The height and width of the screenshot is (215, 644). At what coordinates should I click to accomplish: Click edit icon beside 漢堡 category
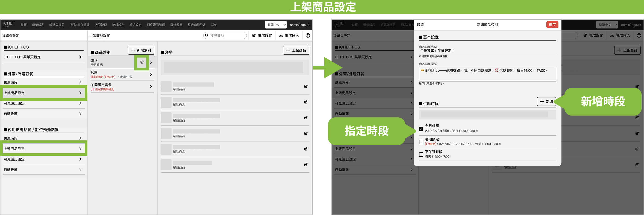[x=142, y=62]
